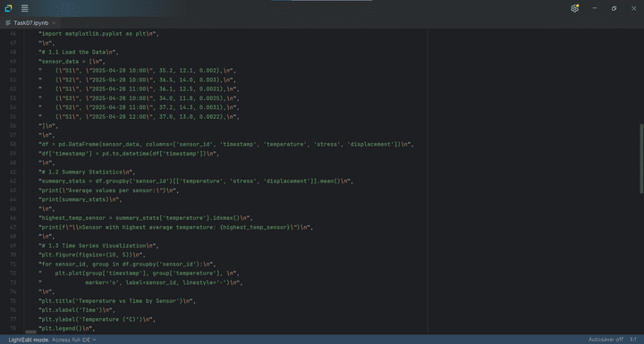Toggle the Autosave: off status entry

606,340
